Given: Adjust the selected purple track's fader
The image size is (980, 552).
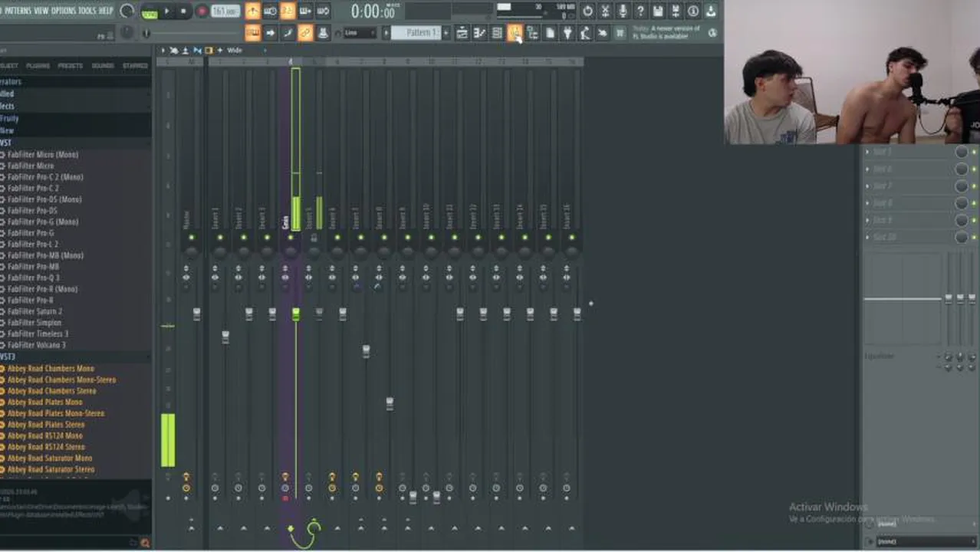Looking at the screenshot, I should pos(296,314).
